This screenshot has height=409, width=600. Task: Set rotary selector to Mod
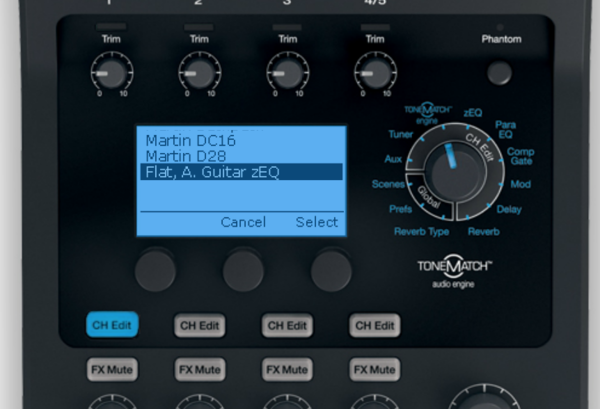point(520,184)
